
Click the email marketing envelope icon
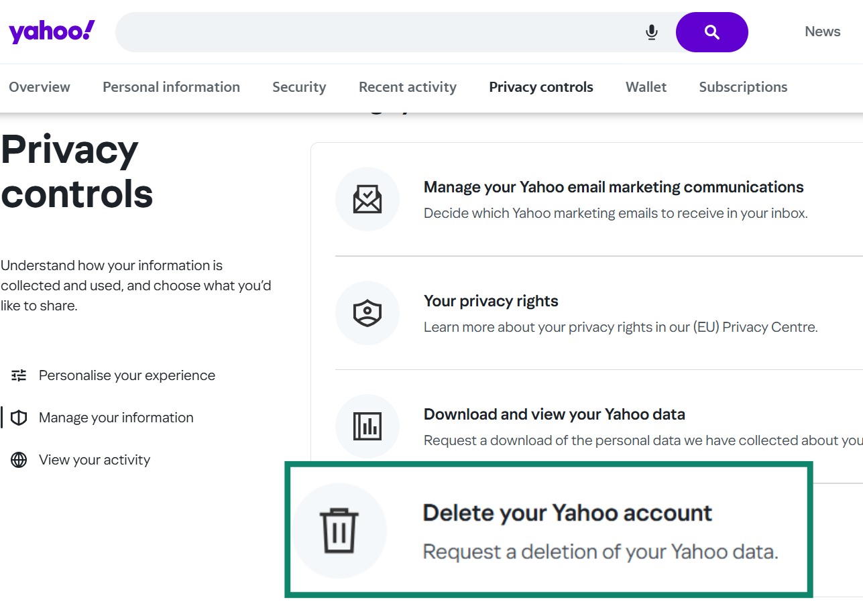click(367, 199)
